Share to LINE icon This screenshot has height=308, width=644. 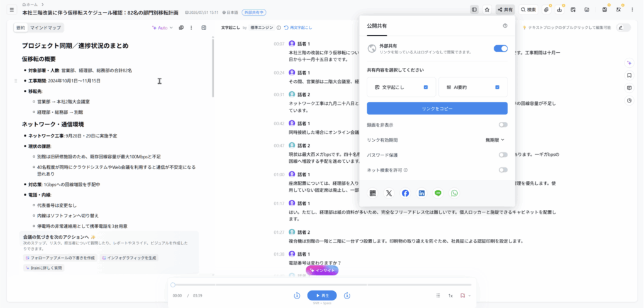tap(438, 193)
